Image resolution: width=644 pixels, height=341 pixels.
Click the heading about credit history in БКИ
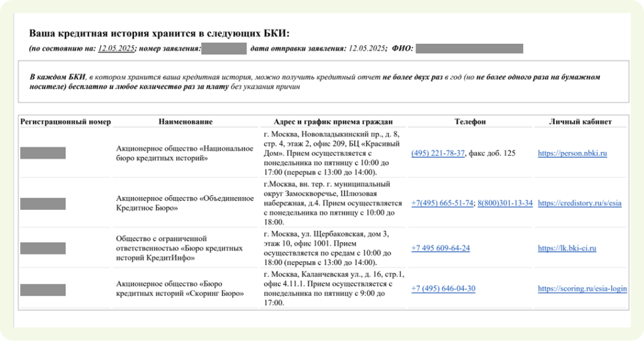click(159, 34)
